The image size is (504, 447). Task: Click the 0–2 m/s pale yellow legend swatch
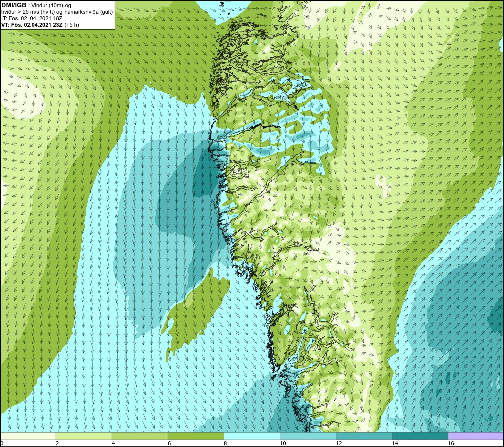[x=28, y=436]
